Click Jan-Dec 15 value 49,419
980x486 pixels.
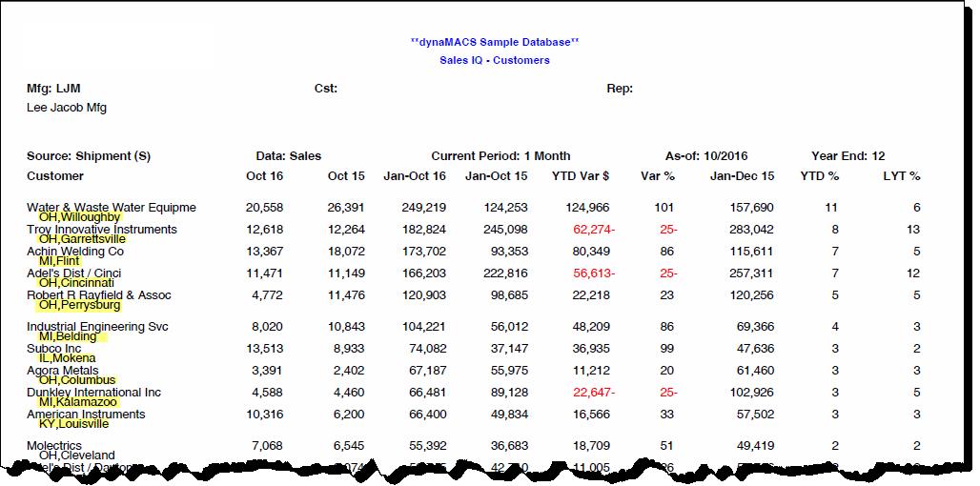tap(755, 447)
